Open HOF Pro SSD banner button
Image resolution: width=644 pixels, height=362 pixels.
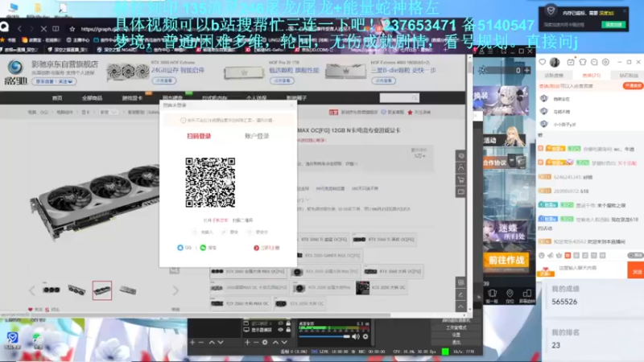pyautogui.click(x=283, y=80)
